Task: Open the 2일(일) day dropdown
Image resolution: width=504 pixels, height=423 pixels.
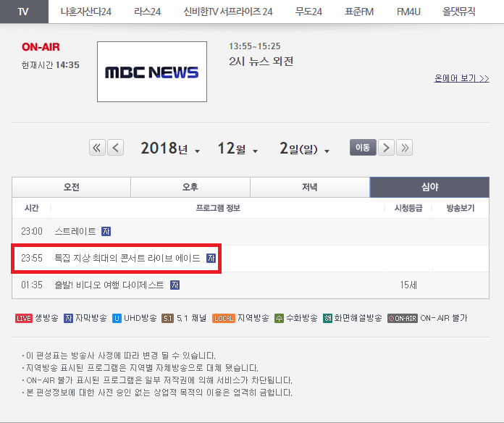Action: [304, 149]
